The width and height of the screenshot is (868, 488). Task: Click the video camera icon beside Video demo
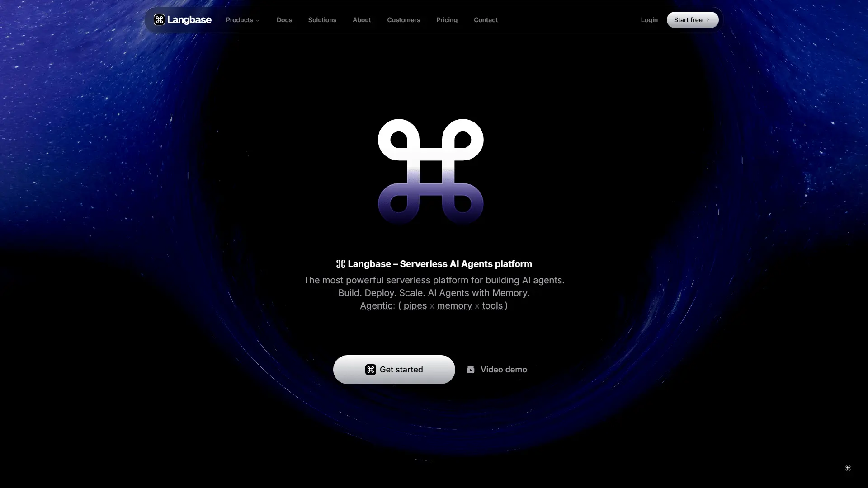[x=471, y=370]
